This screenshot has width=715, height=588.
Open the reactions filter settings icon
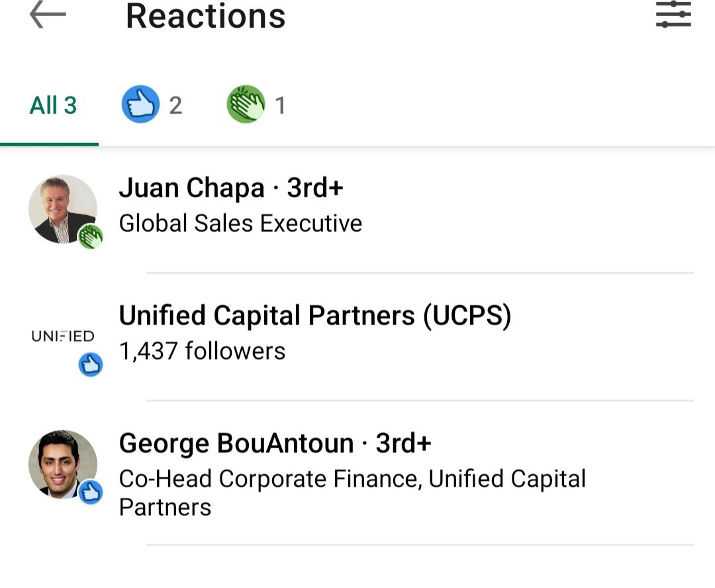pyautogui.click(x=673, y=15)
